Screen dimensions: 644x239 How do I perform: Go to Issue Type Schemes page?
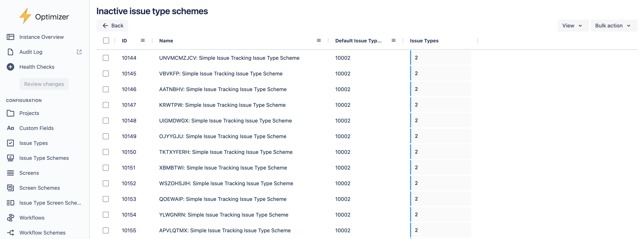coord(44,158)
